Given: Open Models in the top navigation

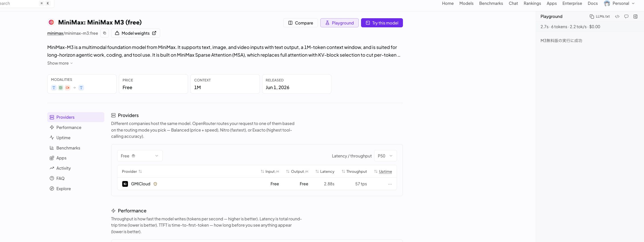Looking at the screenshot, I should 466,3.
